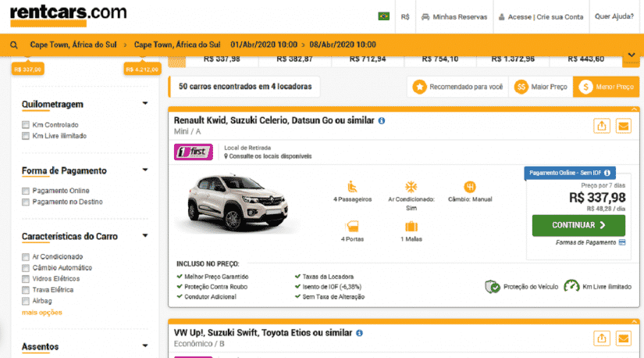Click the Km Livre Ilimitado speedometer icon
Image resolution: width=644 pixels, height=358 pixels.
point(571,286)
